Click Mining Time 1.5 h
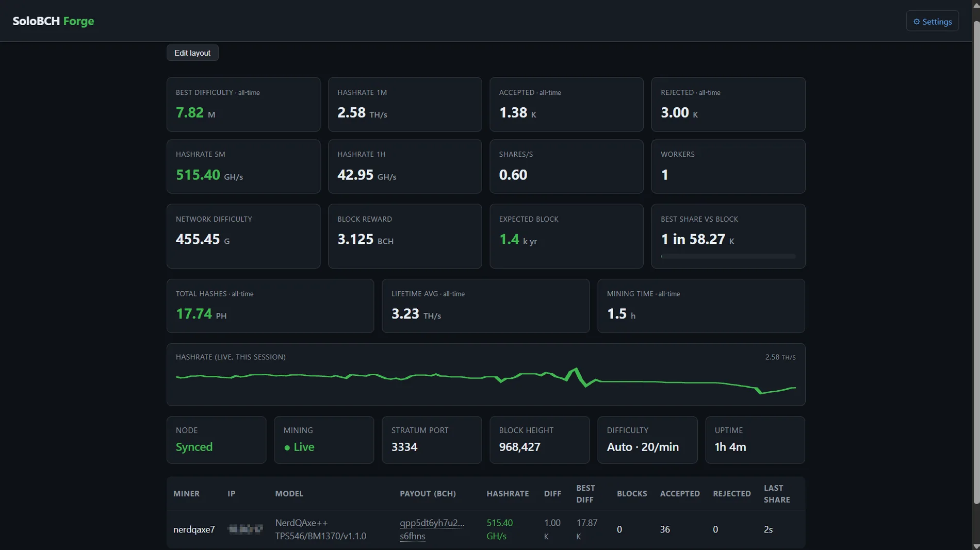Image resolution: width=980 pixels, height=550 pixels. pos(701,306)
